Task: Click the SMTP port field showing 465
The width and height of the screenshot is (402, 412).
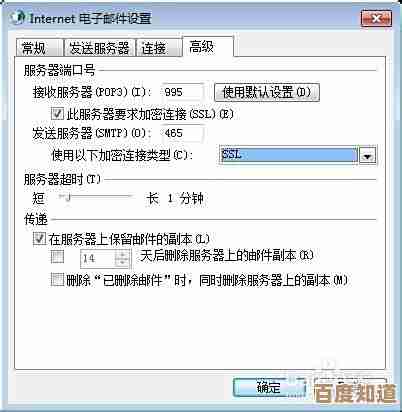Action: click(x=182, y=133)
